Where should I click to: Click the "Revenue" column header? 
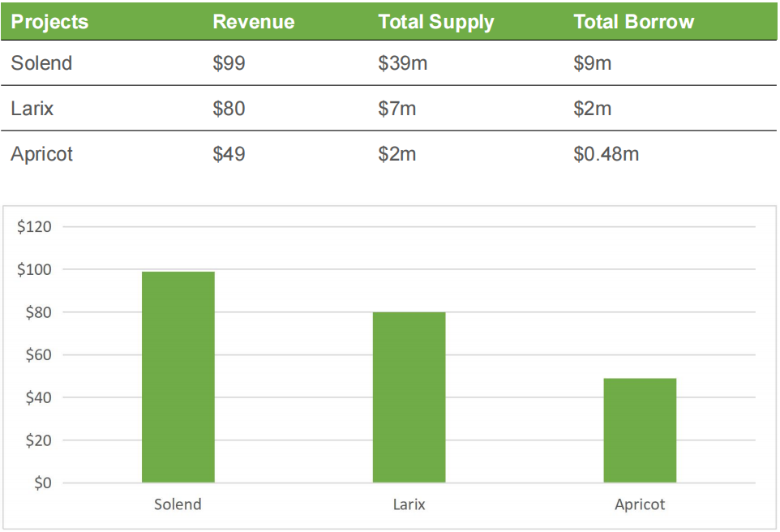coord(254,22)
